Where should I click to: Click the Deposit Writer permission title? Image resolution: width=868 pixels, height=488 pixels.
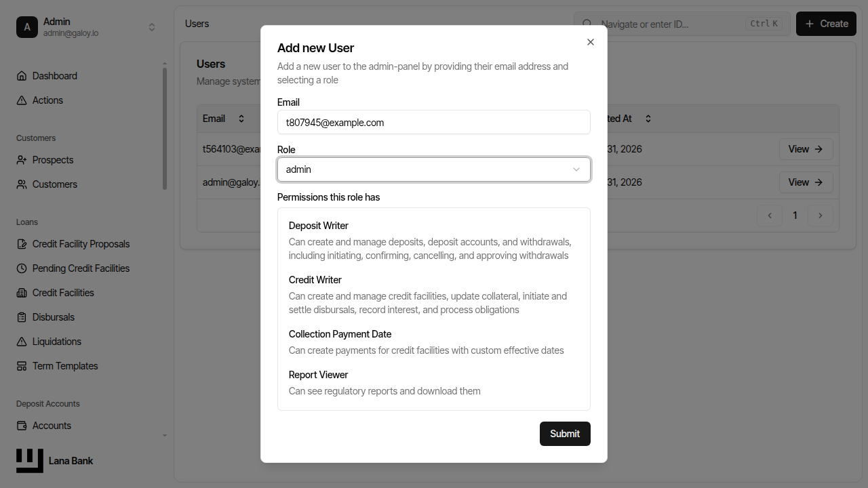[318, 226]
